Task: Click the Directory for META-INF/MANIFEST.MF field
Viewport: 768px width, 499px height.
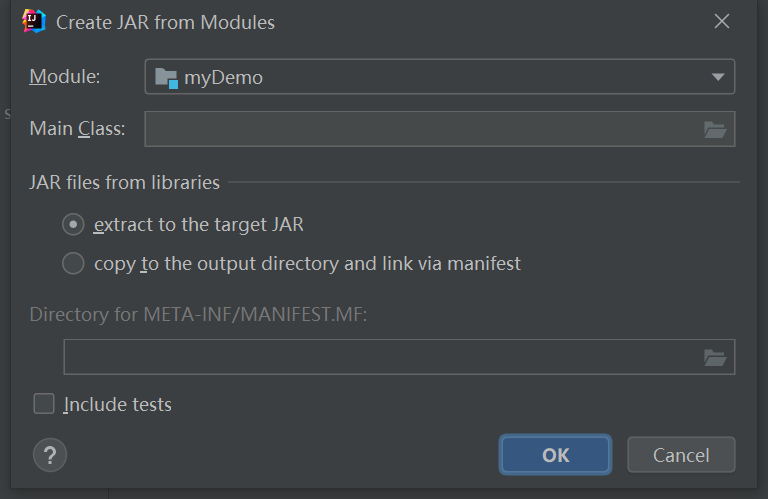Action: tap(380, 357)
